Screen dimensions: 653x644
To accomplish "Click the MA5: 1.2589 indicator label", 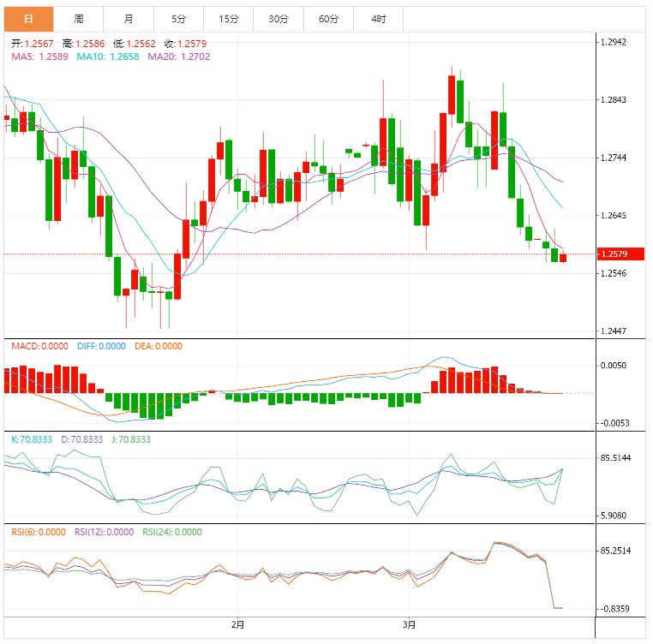I will [40, 57].
